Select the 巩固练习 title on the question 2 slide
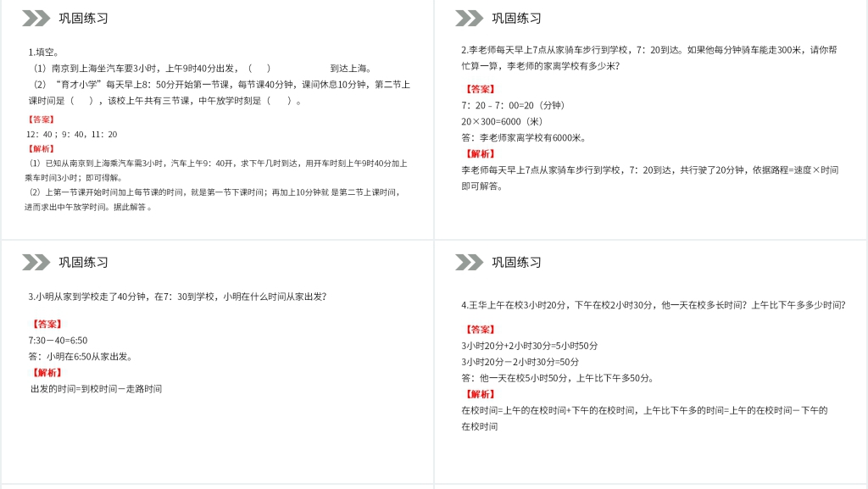868x489 pixels. (516, 19)
